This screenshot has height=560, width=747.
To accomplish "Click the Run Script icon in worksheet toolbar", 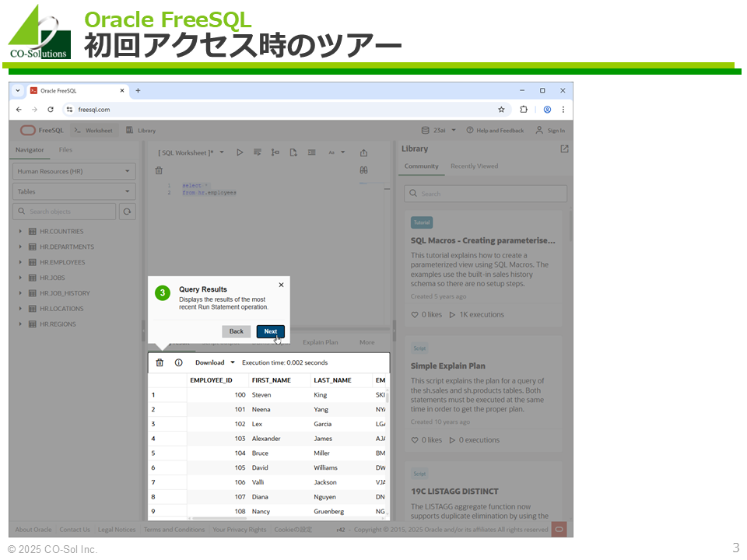I will coord(258,152).
